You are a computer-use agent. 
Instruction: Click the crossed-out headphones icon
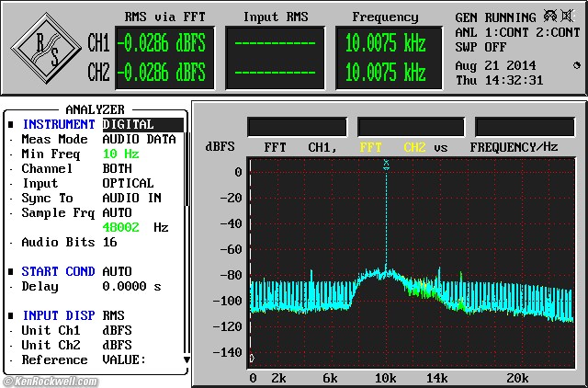[x=550, y=17]
